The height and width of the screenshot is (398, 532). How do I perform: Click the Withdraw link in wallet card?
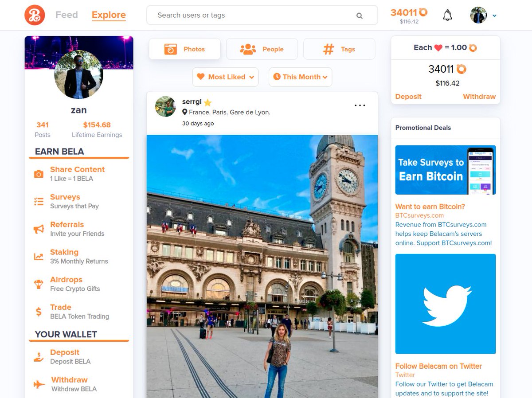(479, 96)
